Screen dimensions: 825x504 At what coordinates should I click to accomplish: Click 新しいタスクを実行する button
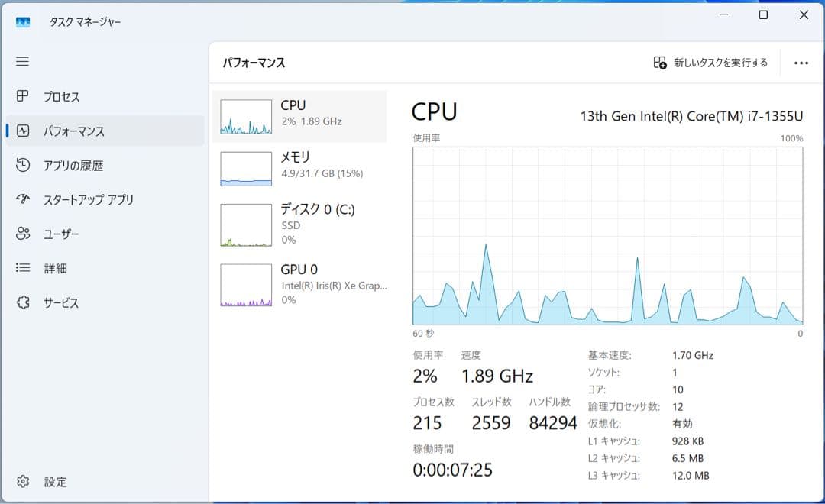(x=710, y=63)
